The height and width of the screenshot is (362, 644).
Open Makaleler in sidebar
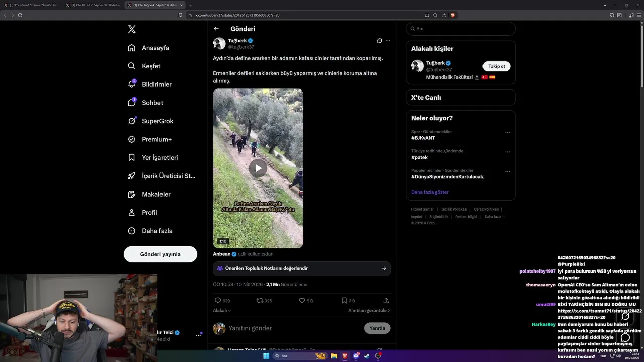(149, 194)
